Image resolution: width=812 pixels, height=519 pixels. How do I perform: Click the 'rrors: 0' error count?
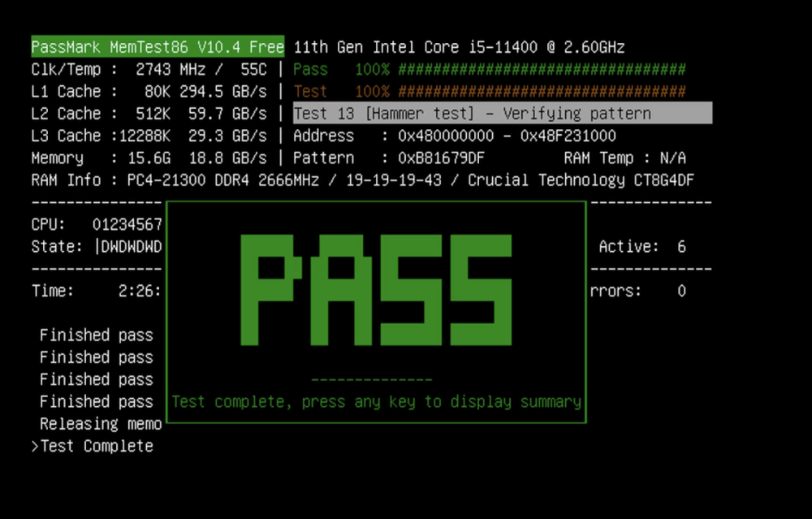point(638,291)
